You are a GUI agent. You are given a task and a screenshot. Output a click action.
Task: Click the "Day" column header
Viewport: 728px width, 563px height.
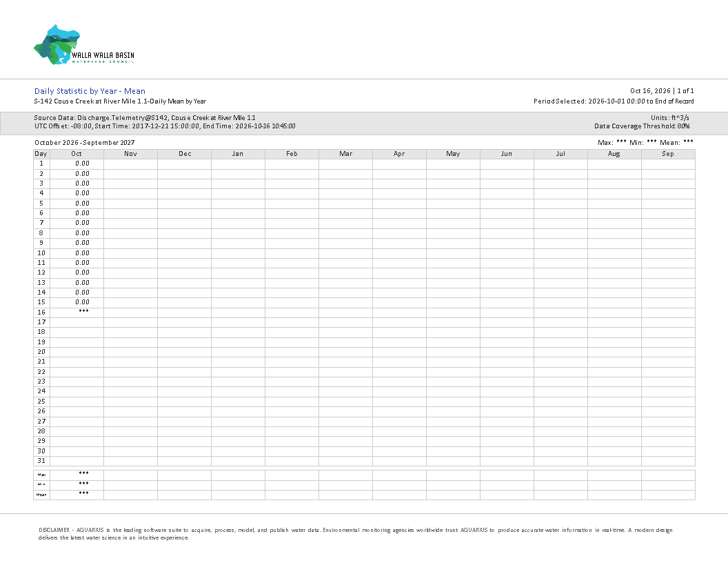click(41, 154)
